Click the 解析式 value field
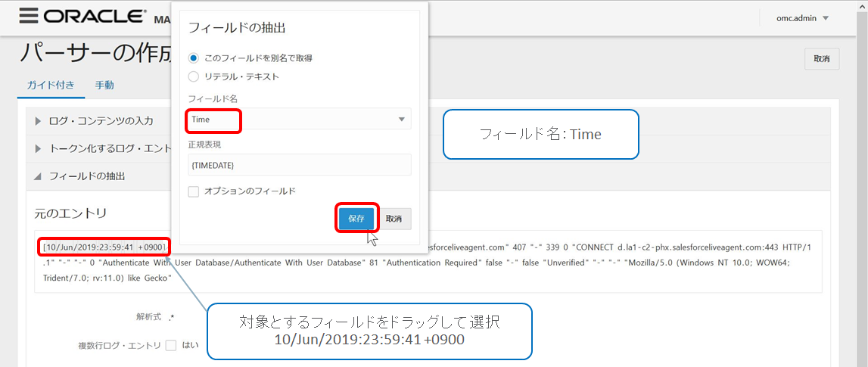The height and width of the screenshot is (367, 868). [172, 317]
